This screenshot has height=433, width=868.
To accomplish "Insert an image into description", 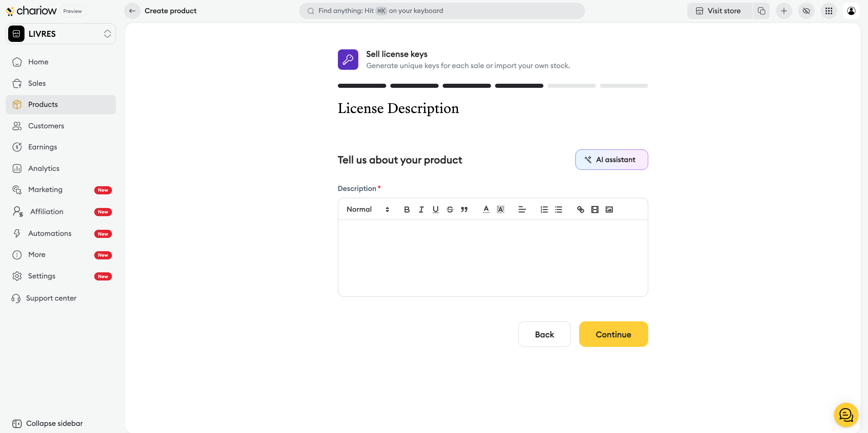I will pyautogui.click(x=609, y=209).
